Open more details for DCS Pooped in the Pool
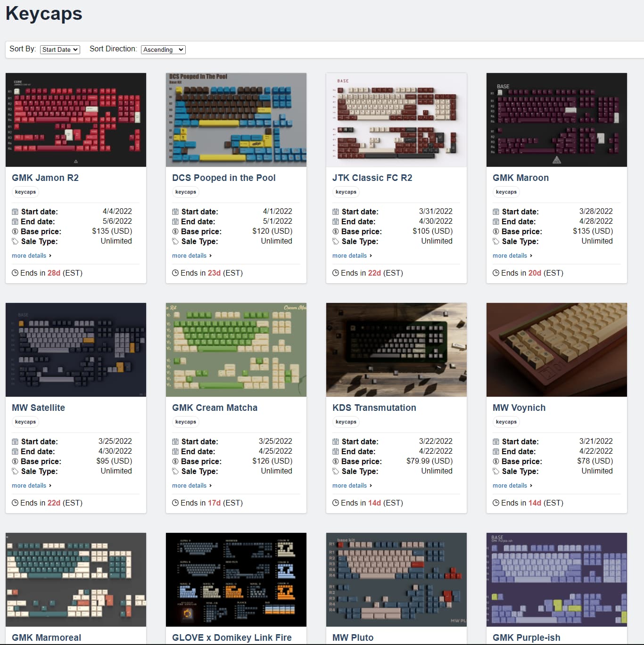The width and height of the screenshot is (644, 645). 192,255
